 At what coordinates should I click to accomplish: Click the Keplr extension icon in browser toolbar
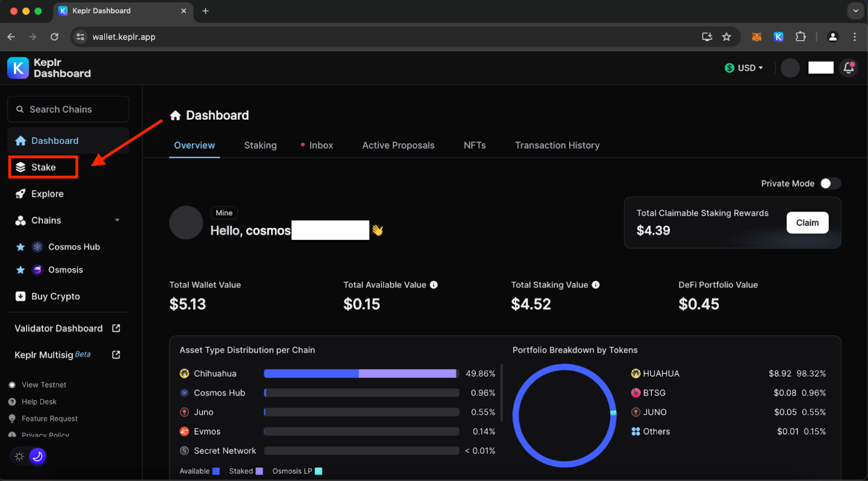(778, 37)
